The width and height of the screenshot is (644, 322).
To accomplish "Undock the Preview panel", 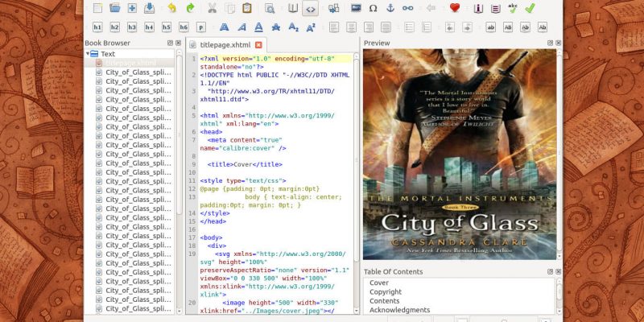I will tap(551, 43).
